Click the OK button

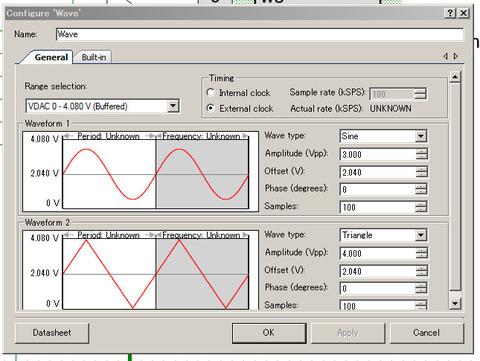coord(269,333)
